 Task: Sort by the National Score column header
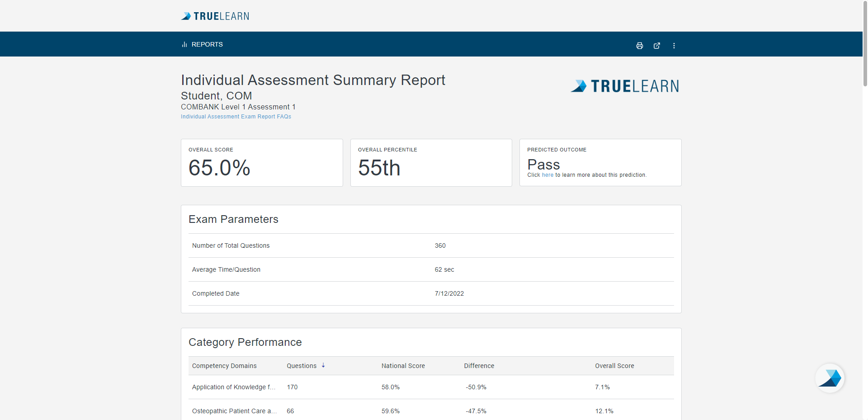(x=403, y=366)
